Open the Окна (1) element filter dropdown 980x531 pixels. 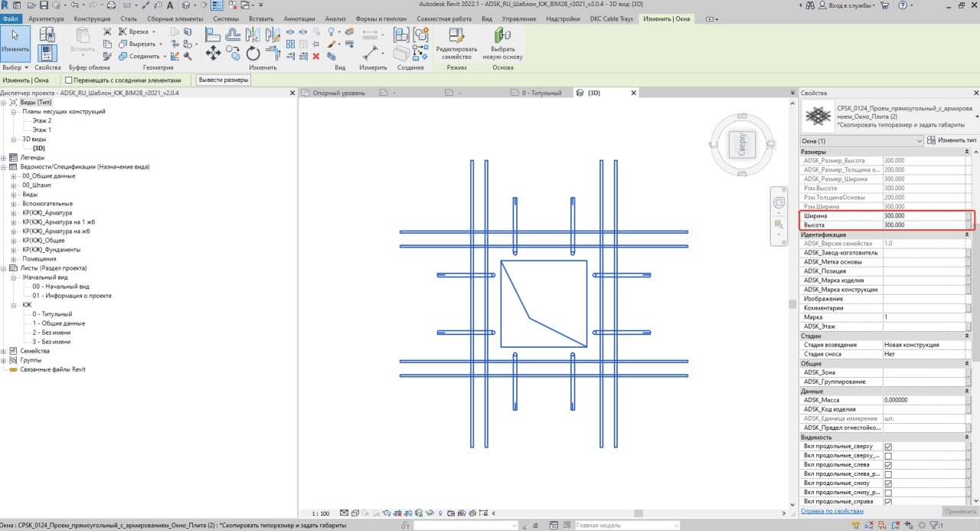pos(920,141)
